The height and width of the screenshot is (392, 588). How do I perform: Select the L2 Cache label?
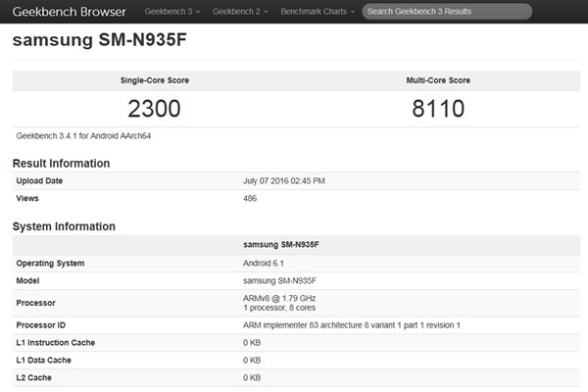(33, 377)
